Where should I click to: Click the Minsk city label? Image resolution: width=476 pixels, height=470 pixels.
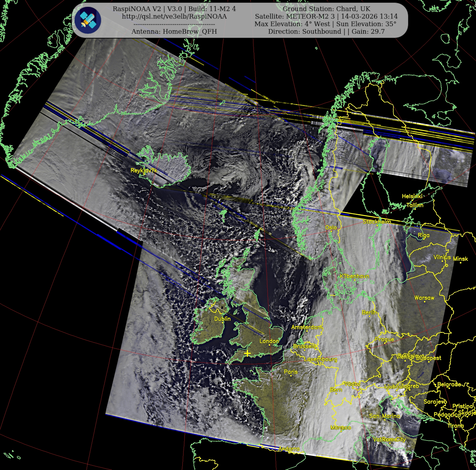[x=460, y=259]
